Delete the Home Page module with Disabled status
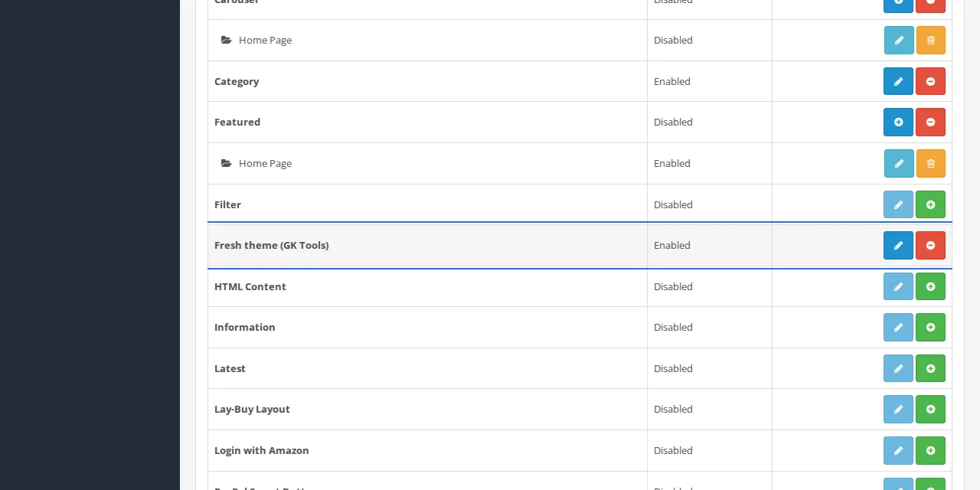 click(x=931, y=41)
